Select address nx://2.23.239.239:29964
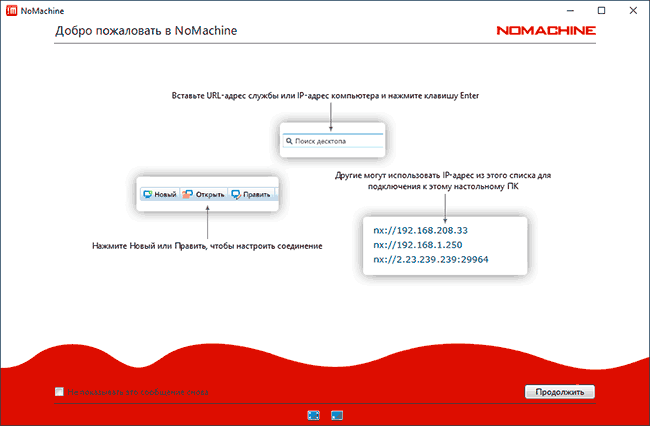Screen dimensions: 650x426 coord(431,259)
